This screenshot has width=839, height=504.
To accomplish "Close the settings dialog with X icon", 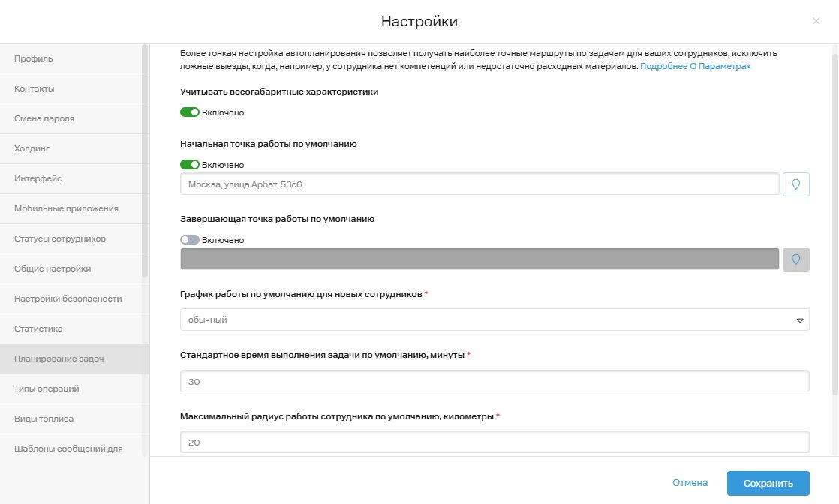I will tap(816, 21).
